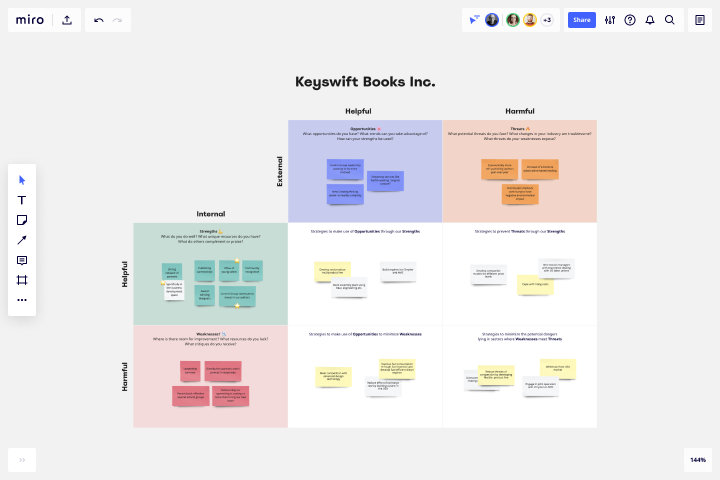720x480 pixels.
Task: Open more tools ellipsis
Action: 22,300
